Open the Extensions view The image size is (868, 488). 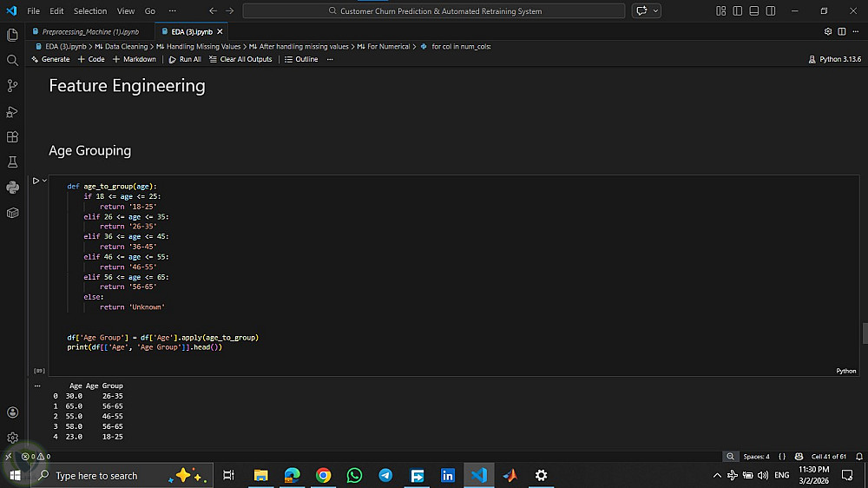point(12,137)
